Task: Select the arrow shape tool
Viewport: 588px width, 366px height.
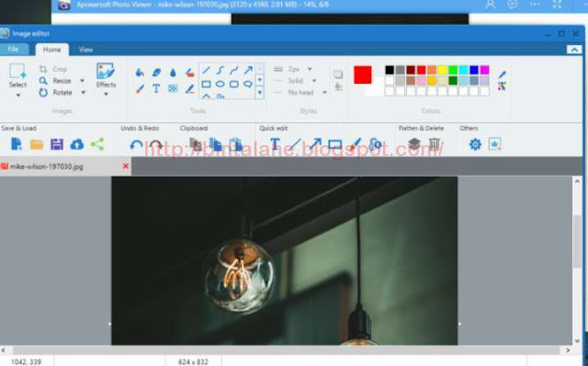Action: coord(248,70)
